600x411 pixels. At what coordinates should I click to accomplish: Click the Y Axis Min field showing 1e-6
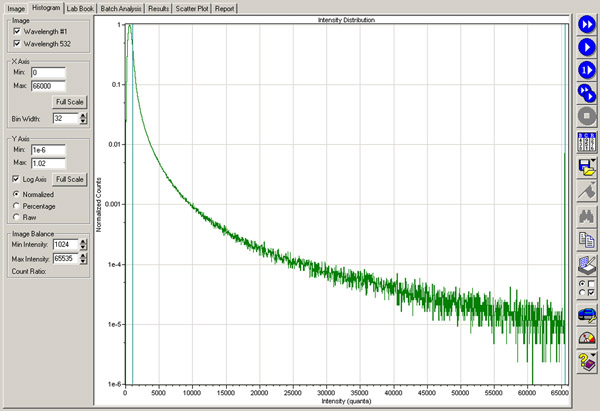(x=48, y=150)
